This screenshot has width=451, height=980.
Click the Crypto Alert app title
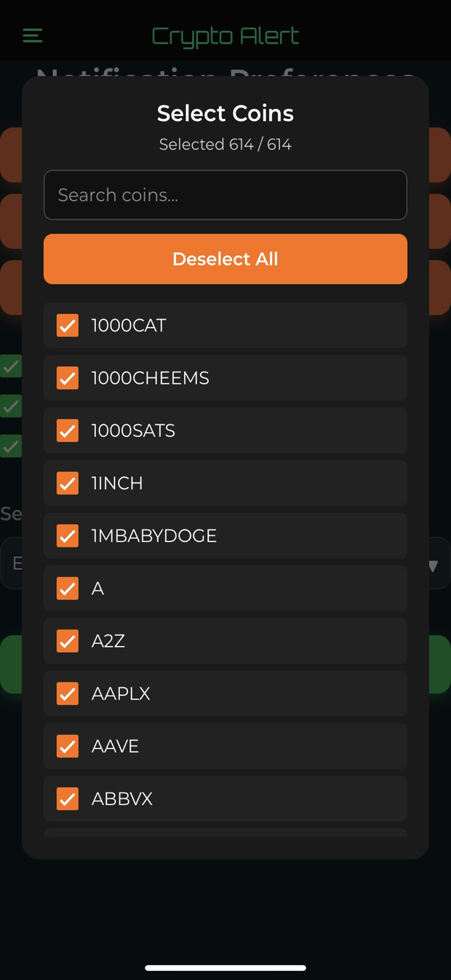click(225, 36)
